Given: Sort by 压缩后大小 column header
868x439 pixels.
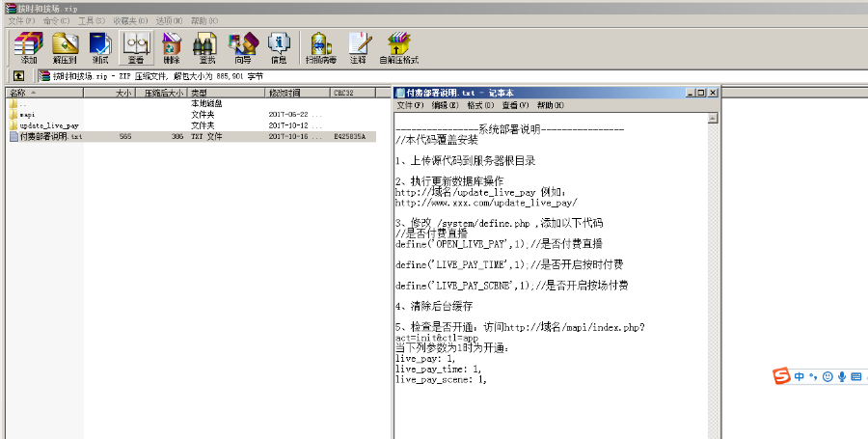Looking at the screenshot, I should [160, 93].
